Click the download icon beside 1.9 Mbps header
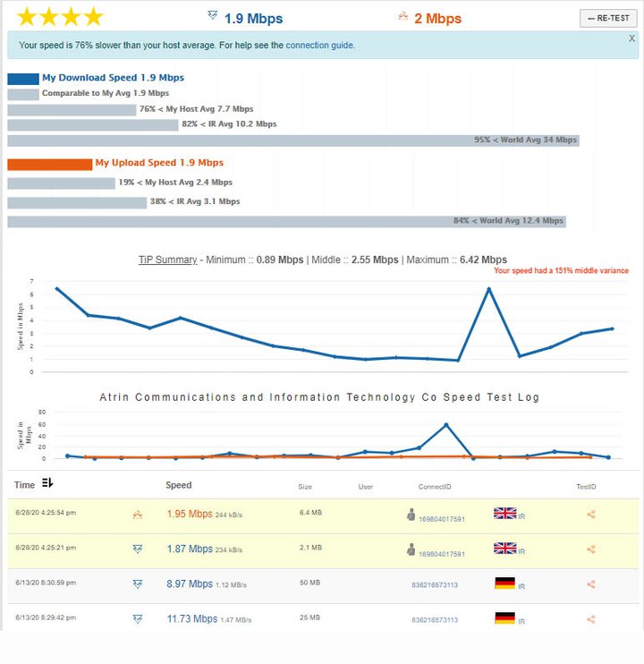644x664 pixels. (212, 16)
